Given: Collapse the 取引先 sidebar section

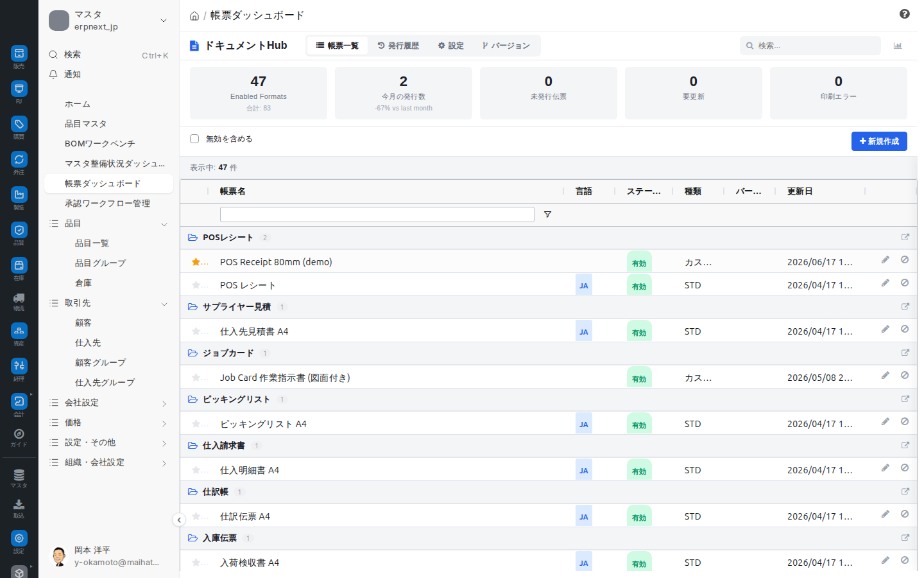Looking at the screenshot, I should (164, 304).
